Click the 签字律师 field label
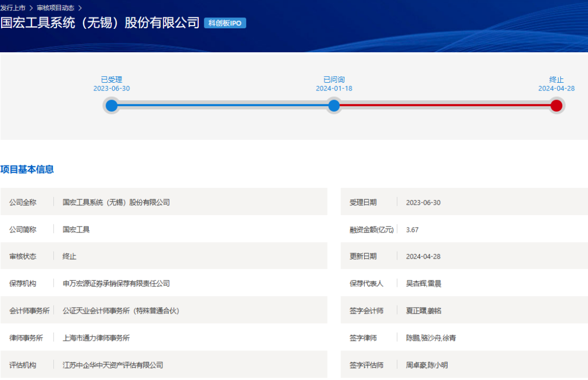Image resolution: width=588 pixels, height=380 pixels. (x=363, y=338)
